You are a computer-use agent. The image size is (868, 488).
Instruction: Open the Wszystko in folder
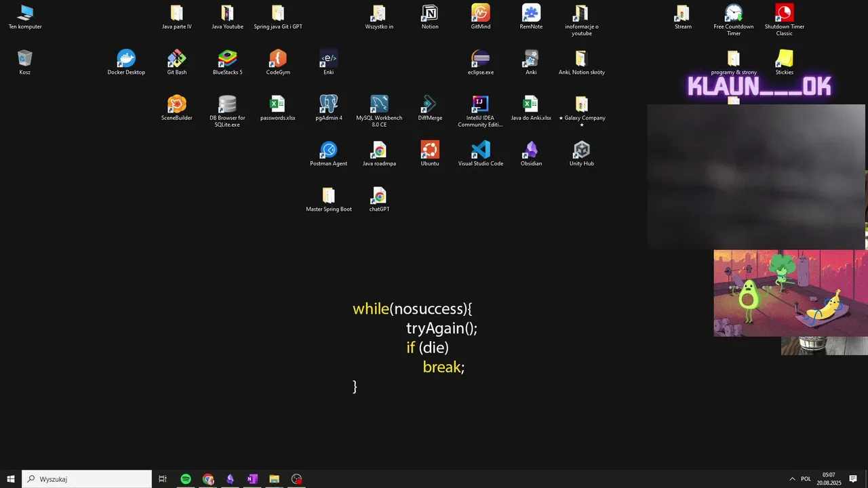pyautogui.click(x=379, y=18)
